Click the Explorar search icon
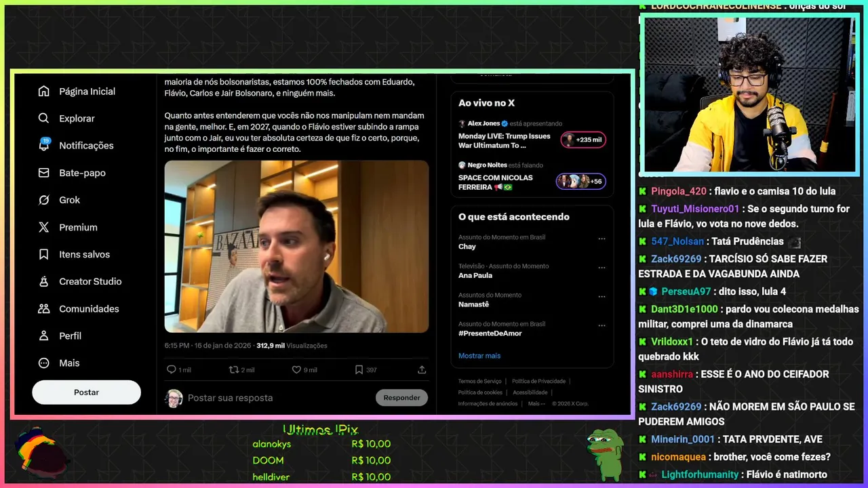 pyautogui.click(x=44, y=119)
